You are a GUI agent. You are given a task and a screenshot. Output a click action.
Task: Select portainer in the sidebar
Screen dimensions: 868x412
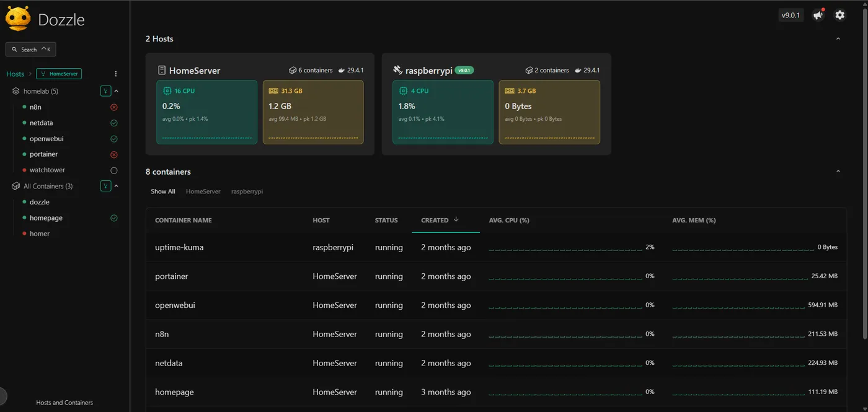tap(43, 154)
